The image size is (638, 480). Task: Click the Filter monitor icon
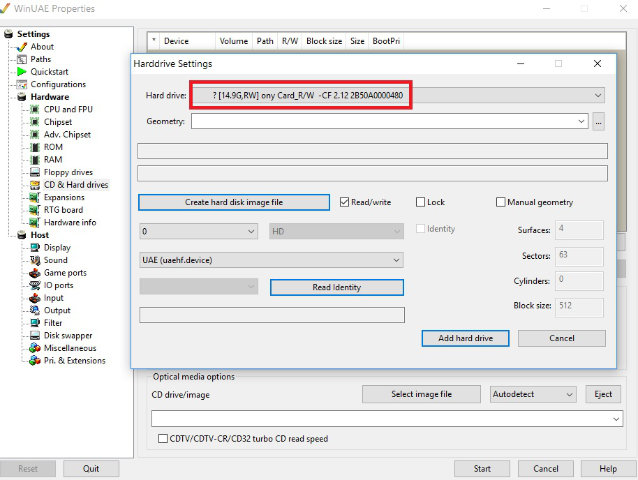click(35, 323)
